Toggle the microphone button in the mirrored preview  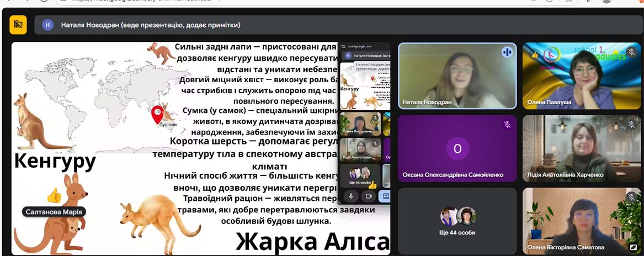351,196
